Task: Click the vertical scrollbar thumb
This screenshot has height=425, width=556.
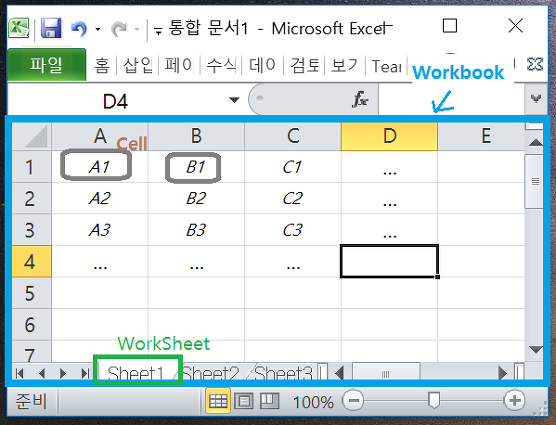Action: 535,181
